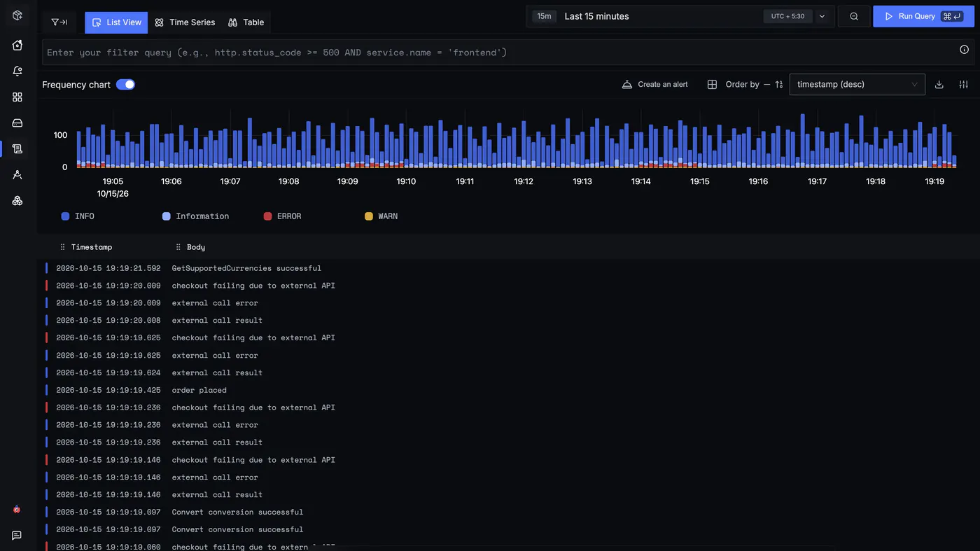Click the logs explorer icon in sidebar
The height and width of the screenshot is (551, 980).
point(17,149)
